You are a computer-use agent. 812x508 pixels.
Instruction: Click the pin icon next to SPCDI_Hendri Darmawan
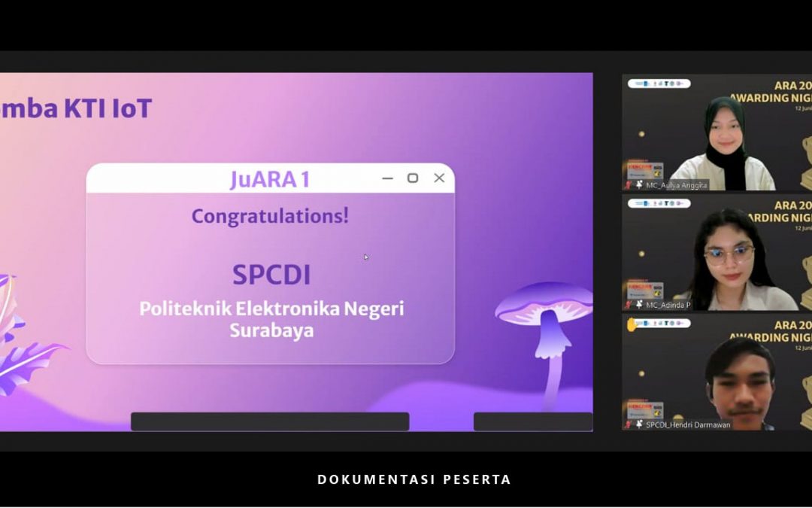tap(639, 424)
